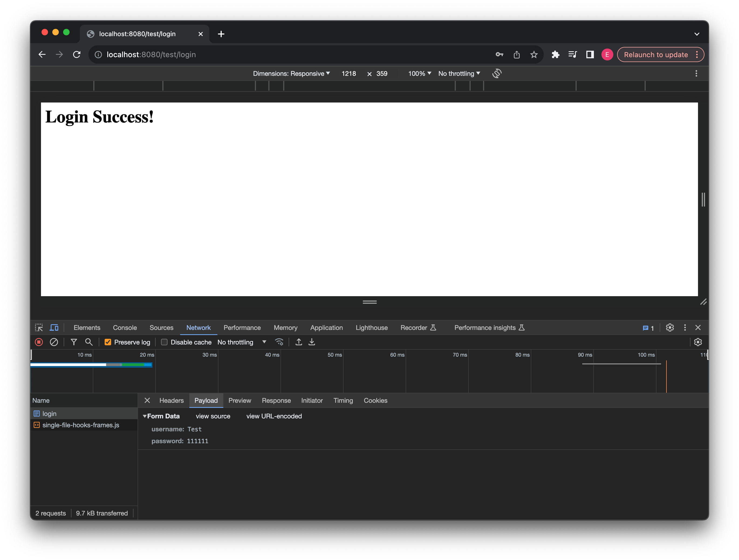This screenshot has width=739, height=560.
Task: Select the login request in Name column
Action: (49, 413)
